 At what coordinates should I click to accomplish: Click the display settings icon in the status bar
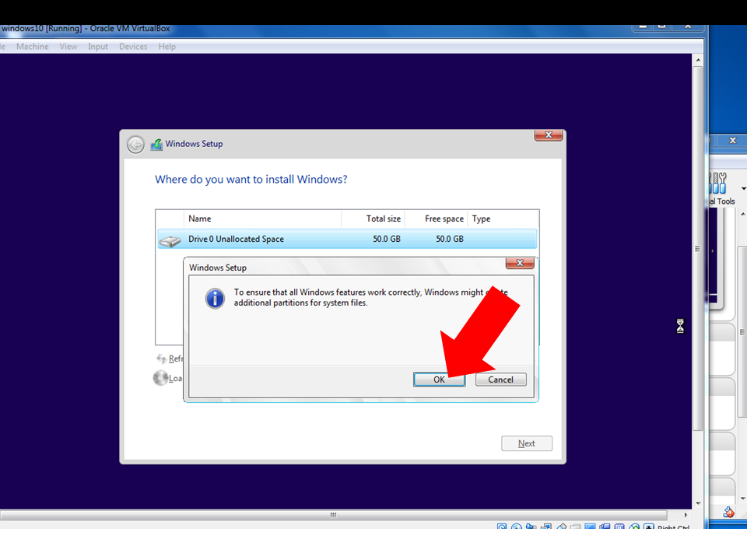pyautogui.click(x=589, y=527)
